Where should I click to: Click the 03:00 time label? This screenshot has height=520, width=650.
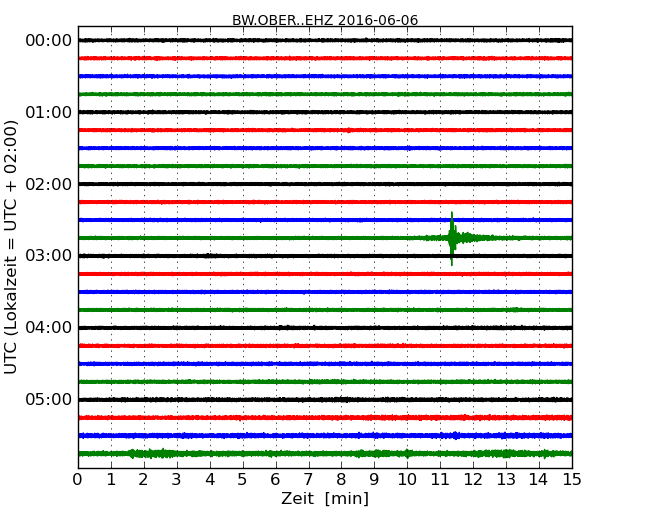tap(49, 255)
